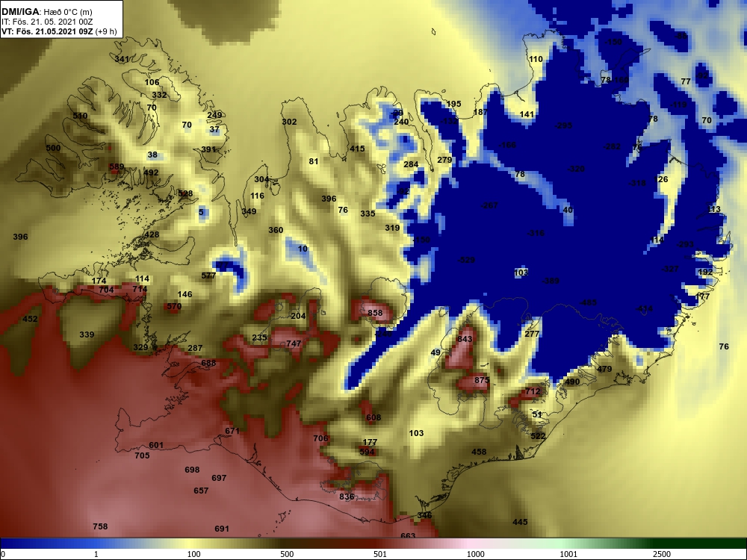Click the map value '688'
The image size is (747, 560).
click(x=208, y=363)
